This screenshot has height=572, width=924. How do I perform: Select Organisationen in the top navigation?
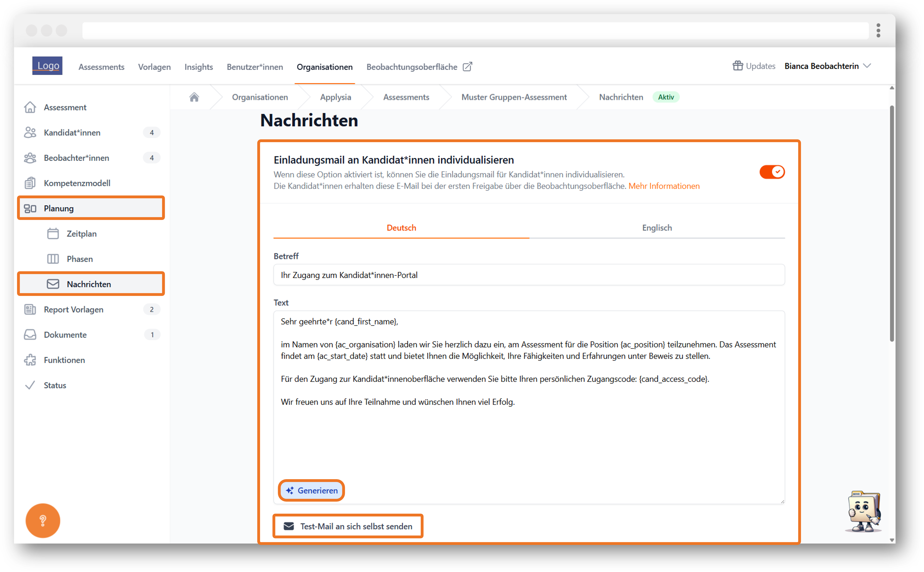tap(325, 67)
